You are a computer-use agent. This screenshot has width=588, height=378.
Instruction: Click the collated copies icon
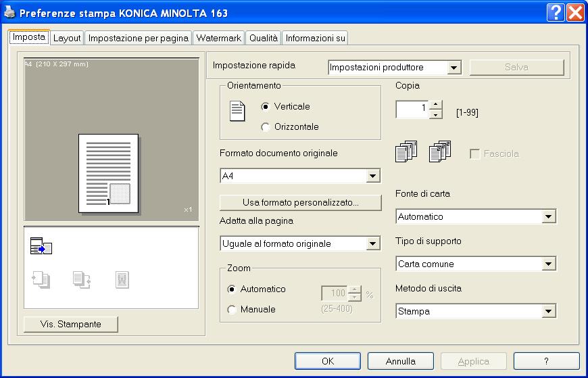(406, 151)
